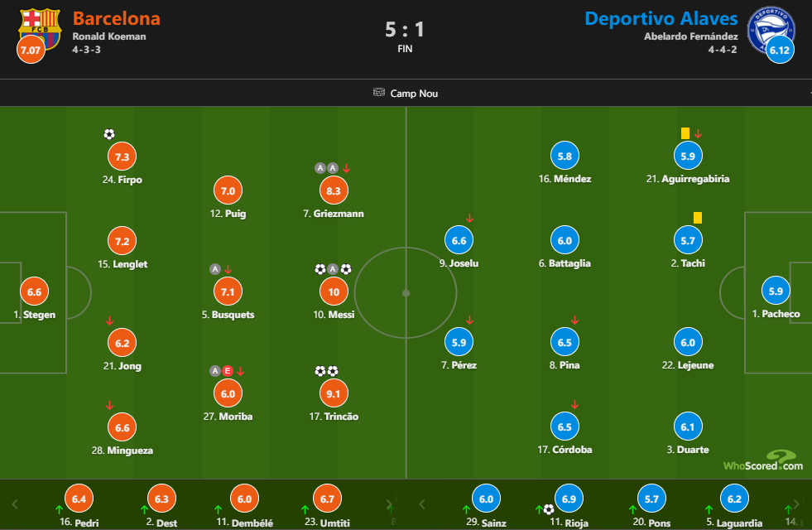
Task: Show previous Barcelona substitutes with left chevron
Action: pyautogui.click(x=15, y=504)
